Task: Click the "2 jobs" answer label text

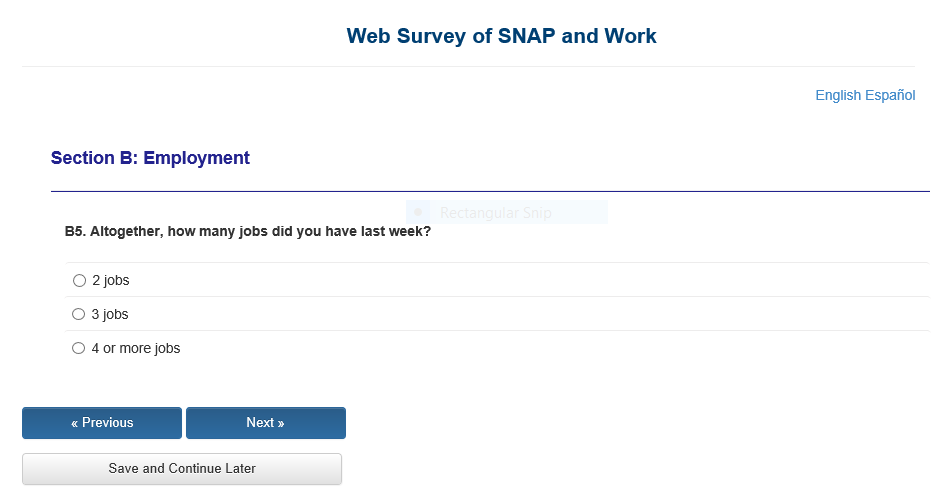Action: [111, 281]
